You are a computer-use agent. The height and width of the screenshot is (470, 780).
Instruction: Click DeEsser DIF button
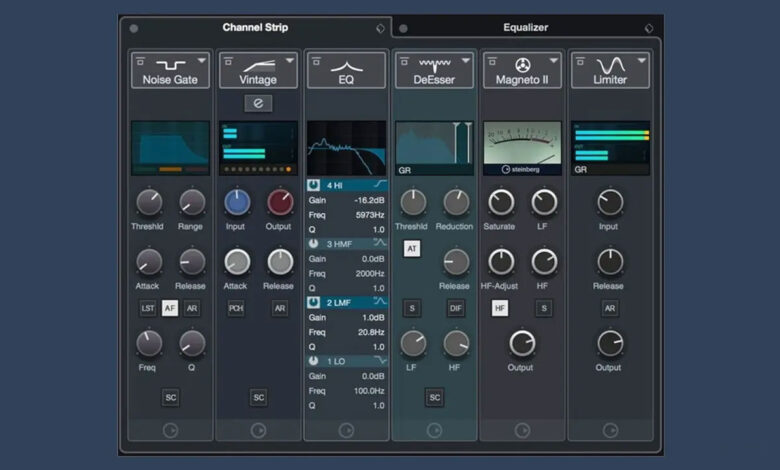click(x=456, y=308)
